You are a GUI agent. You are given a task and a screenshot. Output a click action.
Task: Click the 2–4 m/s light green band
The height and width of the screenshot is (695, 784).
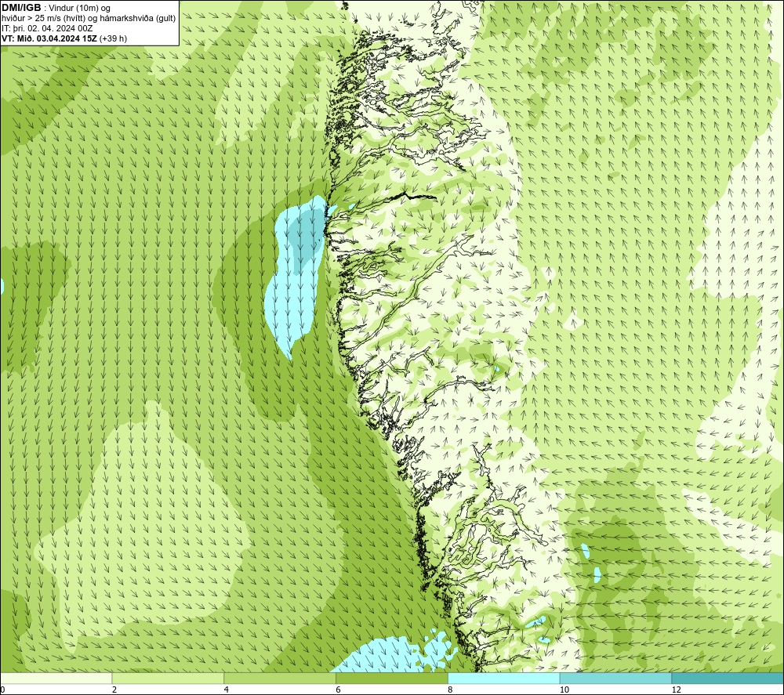pyautogui.click(x=168, y=678)
